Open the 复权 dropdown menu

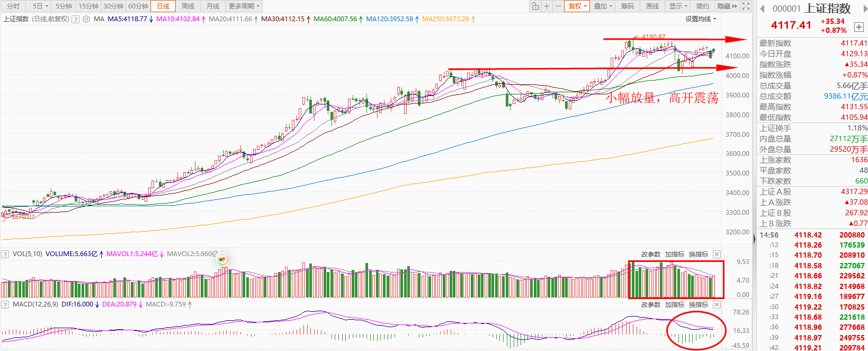coord(577,6)
